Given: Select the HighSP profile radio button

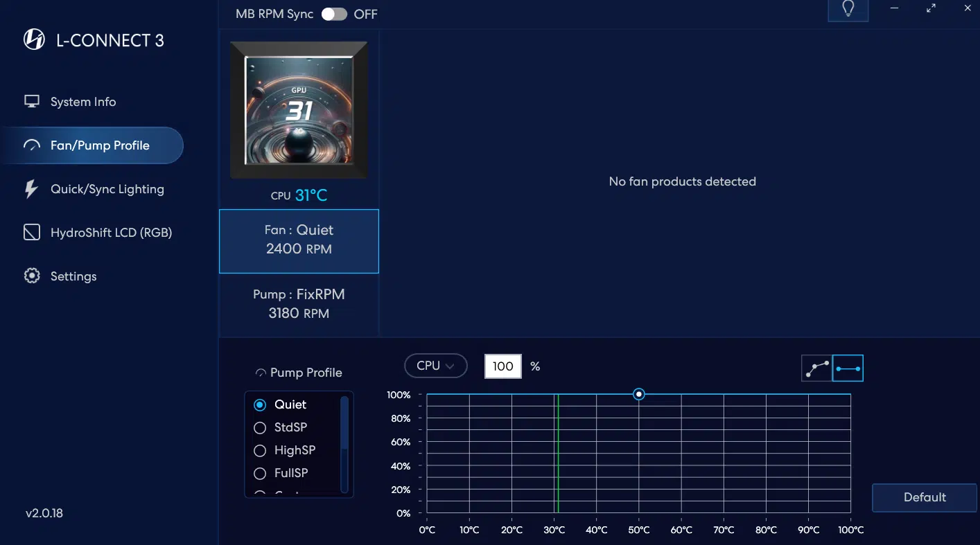Looking at the screenshot, I should [x=260, y=451].
